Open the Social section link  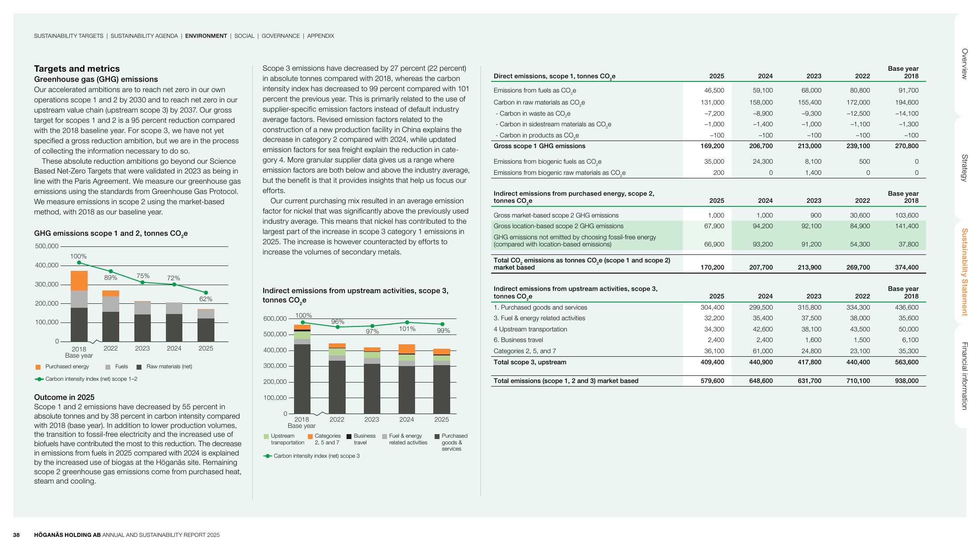tap(244, 36)
